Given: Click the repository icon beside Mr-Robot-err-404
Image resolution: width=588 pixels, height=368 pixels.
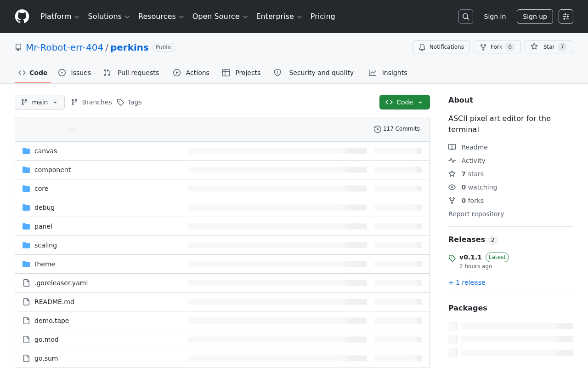Looking at the screenshot, I should (18, 47).
